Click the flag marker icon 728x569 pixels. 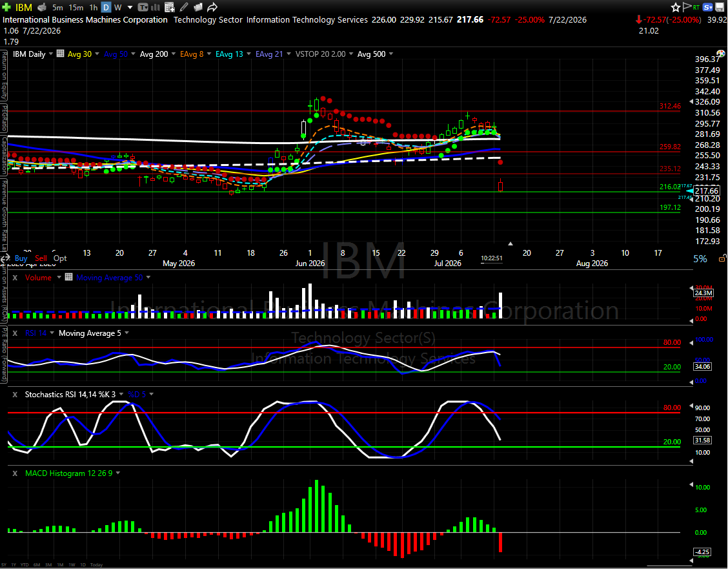pyautogui.click(x=687, y=7)
